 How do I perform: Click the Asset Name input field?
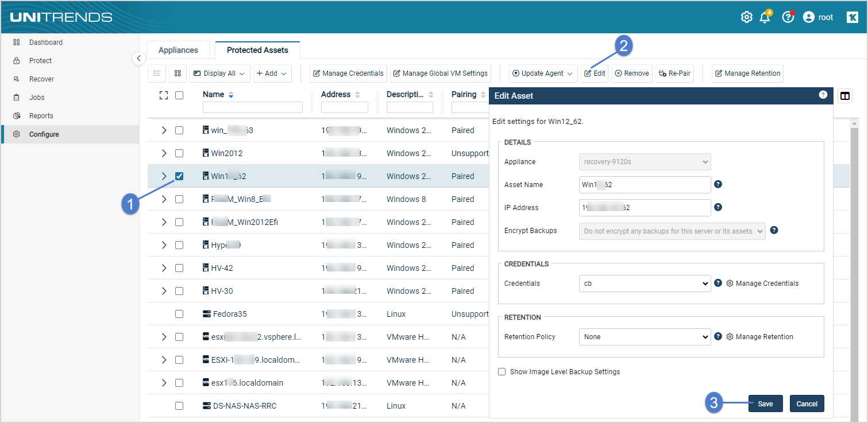click(645, 185)
